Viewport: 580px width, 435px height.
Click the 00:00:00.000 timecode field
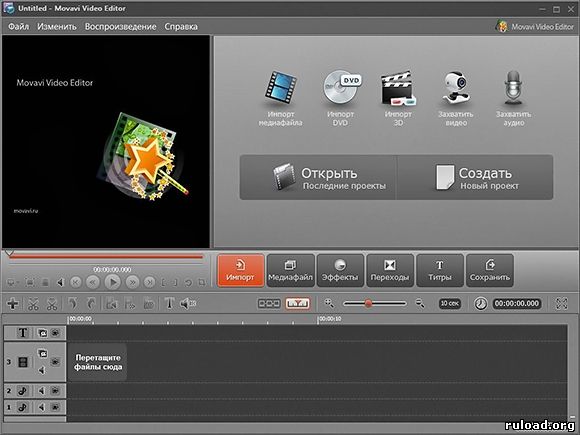tap(517, 304)
